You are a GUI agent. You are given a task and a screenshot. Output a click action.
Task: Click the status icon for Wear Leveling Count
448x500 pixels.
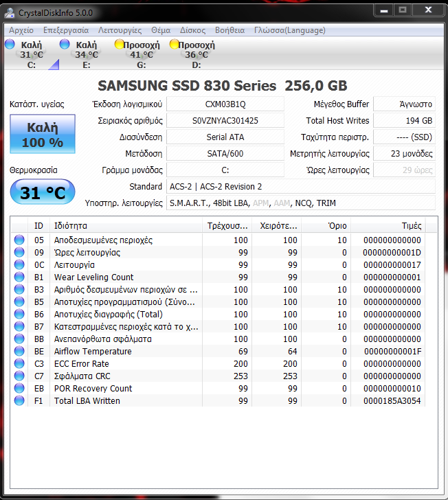point(19,277)
